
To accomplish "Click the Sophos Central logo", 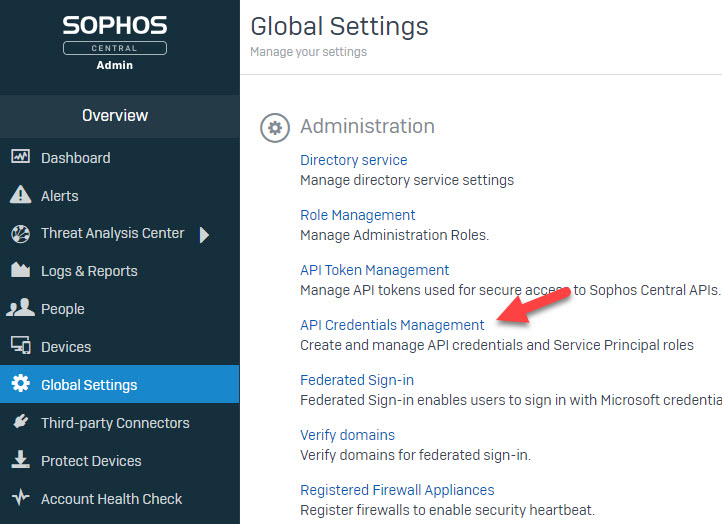I will (x=115, y=35).
